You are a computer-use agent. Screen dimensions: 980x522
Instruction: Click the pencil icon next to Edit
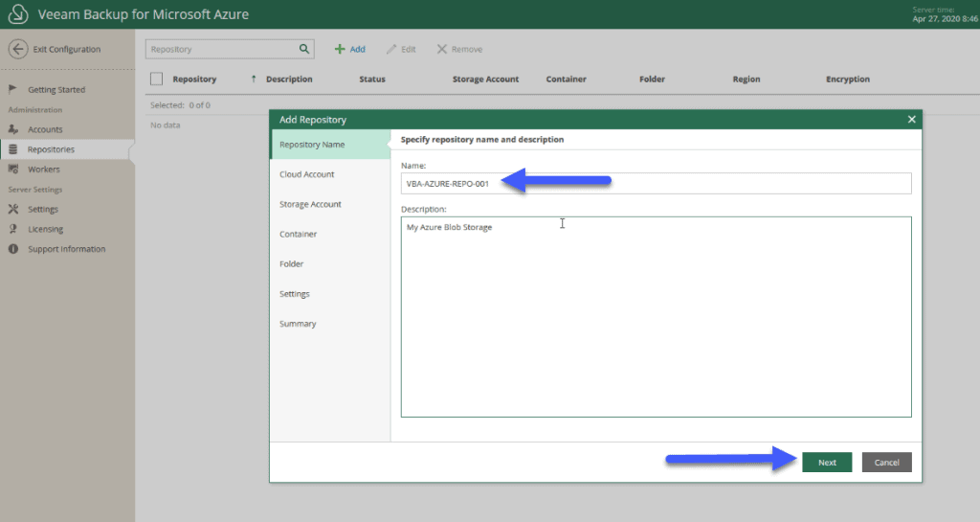click(391, 49)
